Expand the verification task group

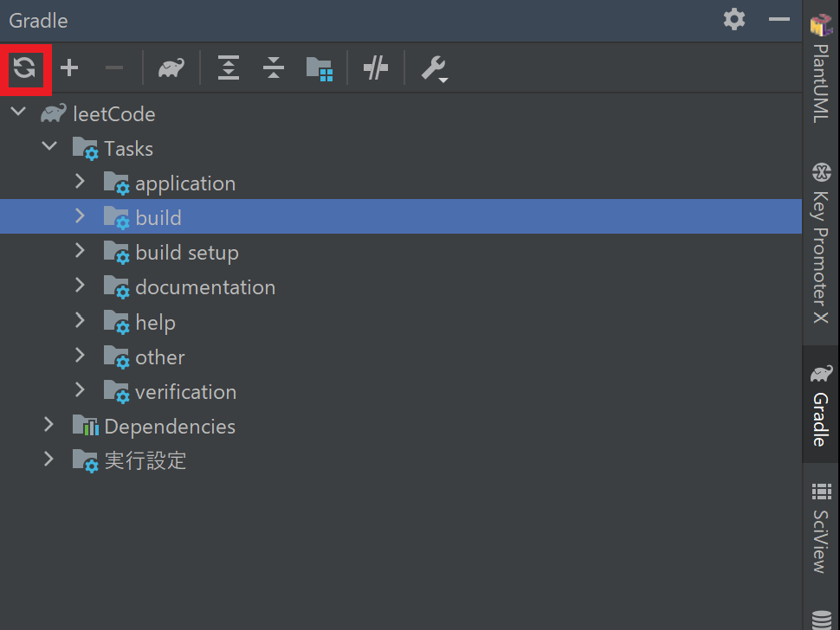[80, 389]
